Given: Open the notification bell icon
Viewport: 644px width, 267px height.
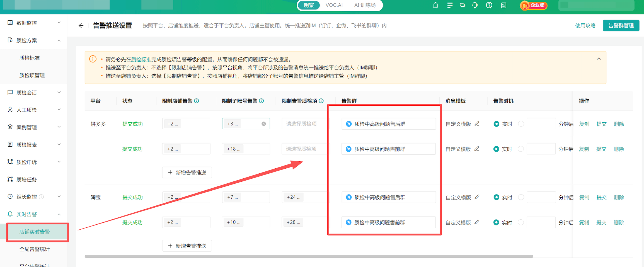Looking at the screenshot, I should (x=436, y=5).
